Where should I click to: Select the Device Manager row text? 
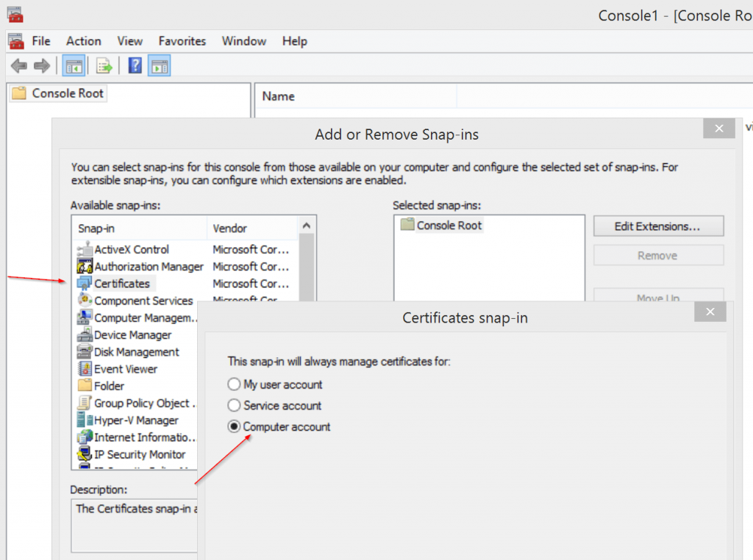point(132,335)
